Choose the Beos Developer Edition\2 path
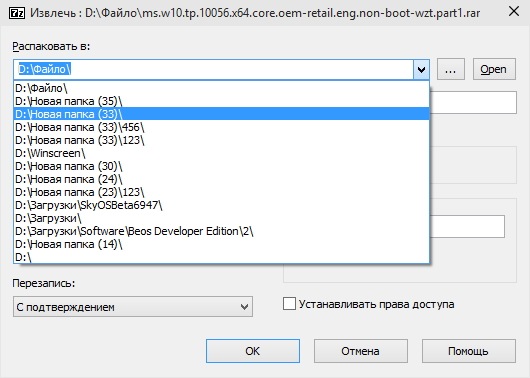530x378 pixels. (x=221, y=231)
